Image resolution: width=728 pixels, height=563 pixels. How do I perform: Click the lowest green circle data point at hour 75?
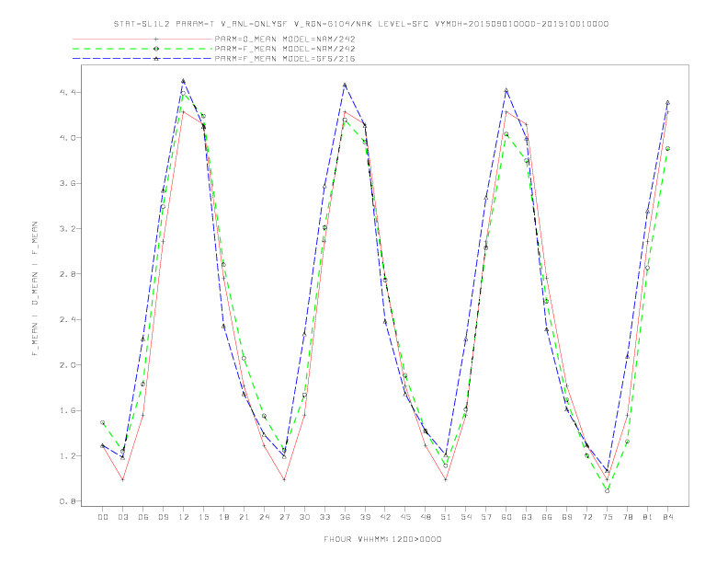[608, 490]
